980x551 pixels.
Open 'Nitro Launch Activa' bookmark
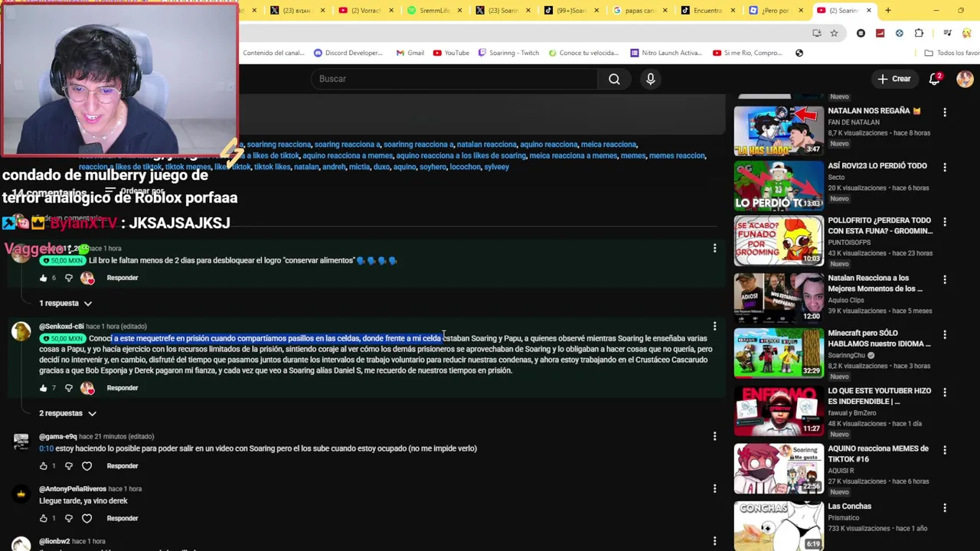click(x=665, y=53)
